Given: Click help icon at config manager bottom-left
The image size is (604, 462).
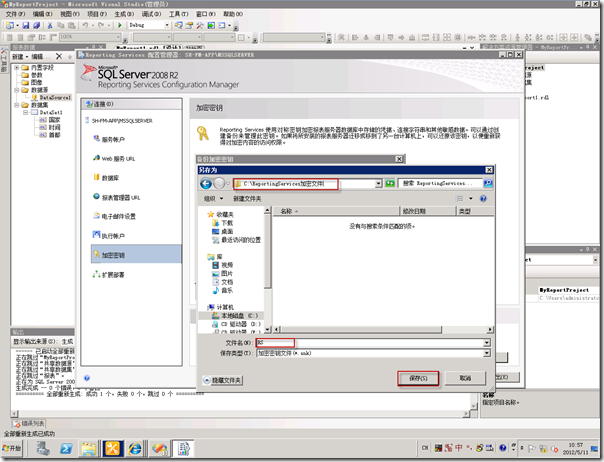Looking at the screenshot, I should [x=87, y=378].
